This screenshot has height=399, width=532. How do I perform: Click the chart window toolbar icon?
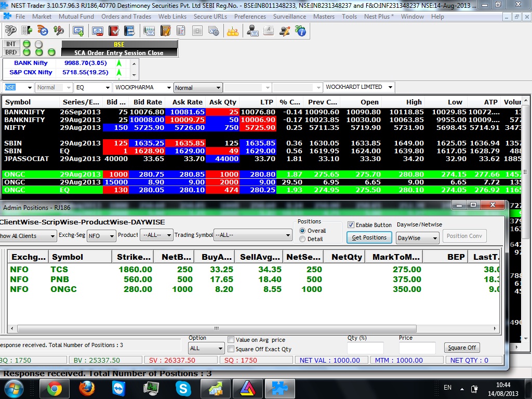tap(149, 31)
